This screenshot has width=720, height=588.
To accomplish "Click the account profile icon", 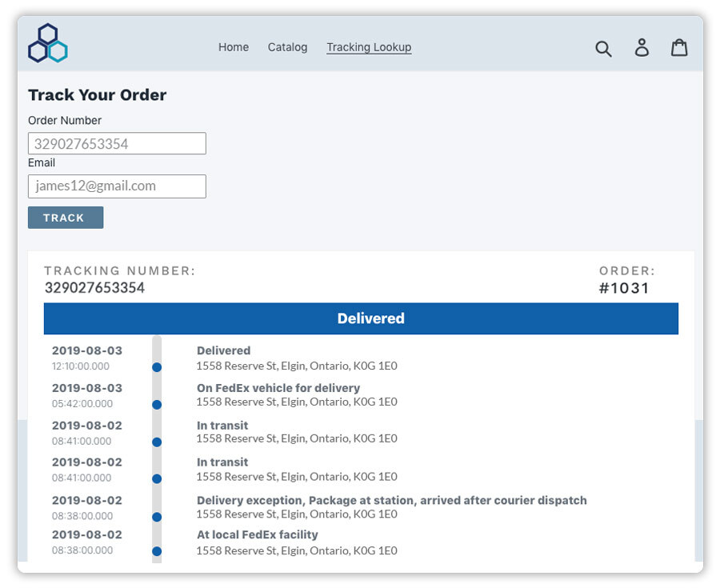I will tap(642, 48).
